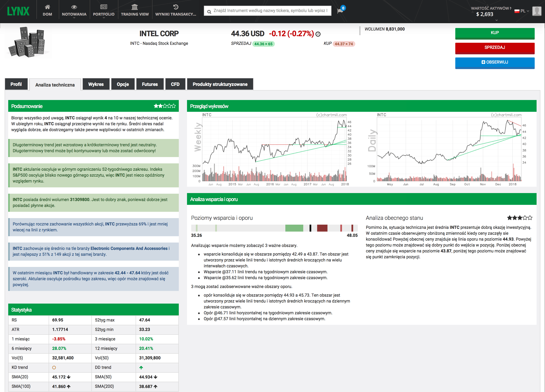
Task: Open the DOM home icon
Action: click(47, 7)
